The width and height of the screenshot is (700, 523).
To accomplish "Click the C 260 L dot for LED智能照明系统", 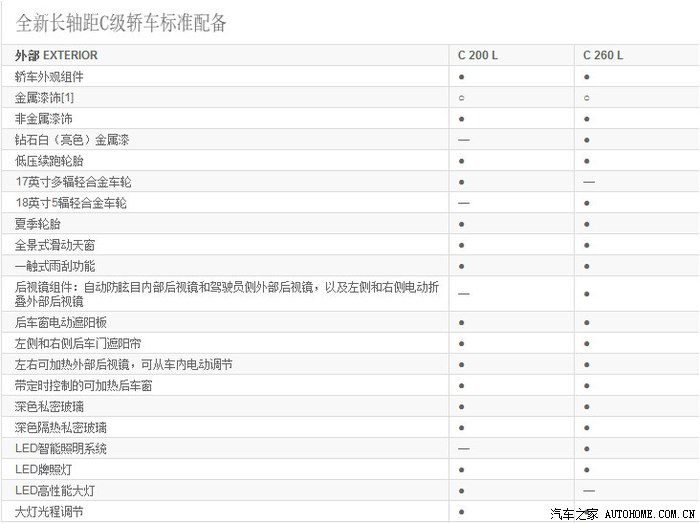I will pyautogui.click(x=587, y=449).
